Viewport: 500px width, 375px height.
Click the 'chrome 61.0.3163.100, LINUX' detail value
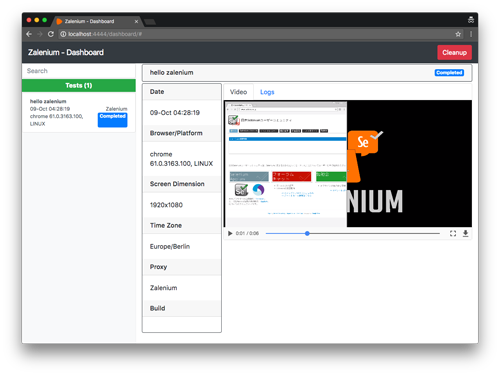pyautogui.click(x=181, y=159)
